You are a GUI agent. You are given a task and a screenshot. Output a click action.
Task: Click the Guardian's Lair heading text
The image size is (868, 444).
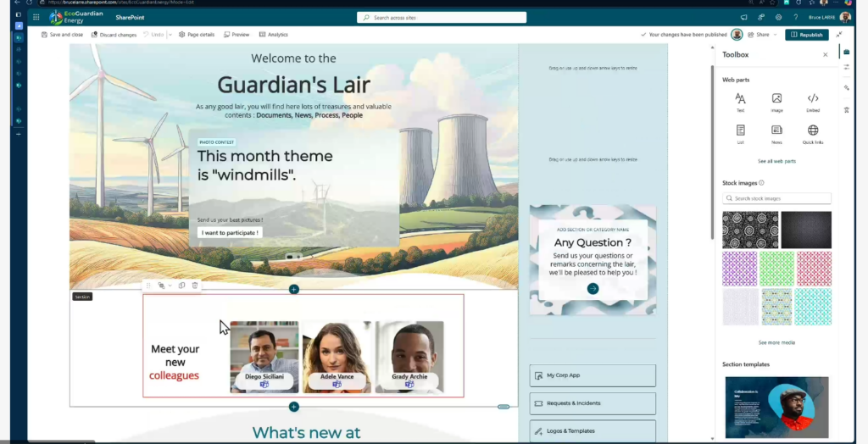[x=293, y=85]
